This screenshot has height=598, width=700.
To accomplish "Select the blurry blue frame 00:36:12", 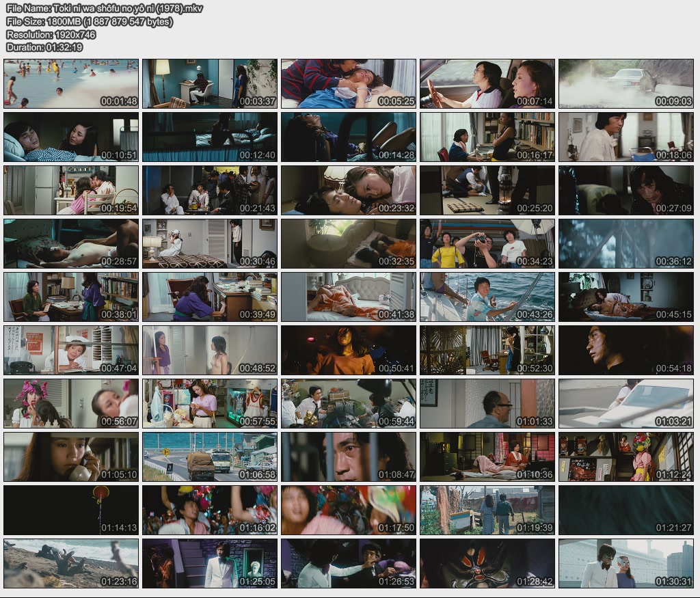I will (626, 244).
